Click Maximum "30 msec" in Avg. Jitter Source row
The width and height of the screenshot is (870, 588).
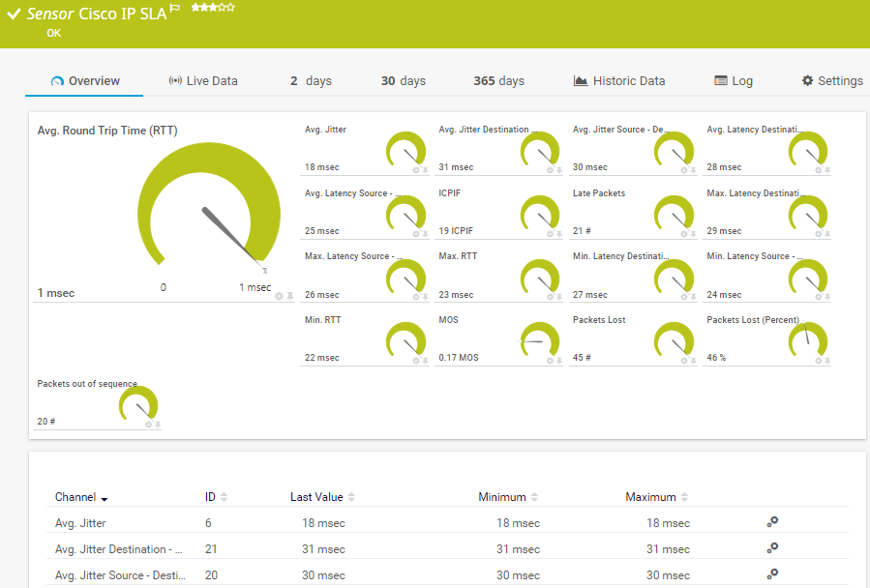click(668, 575)
